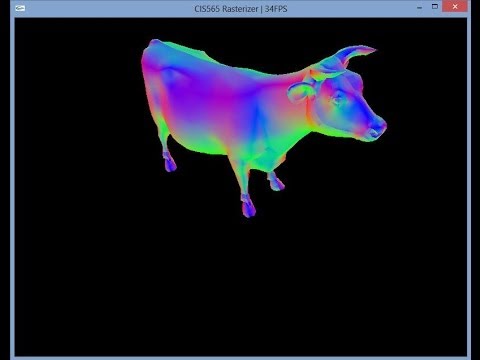Click the 'CIS565 Rasterizer | 34FPS' title text

coord(241,9)
